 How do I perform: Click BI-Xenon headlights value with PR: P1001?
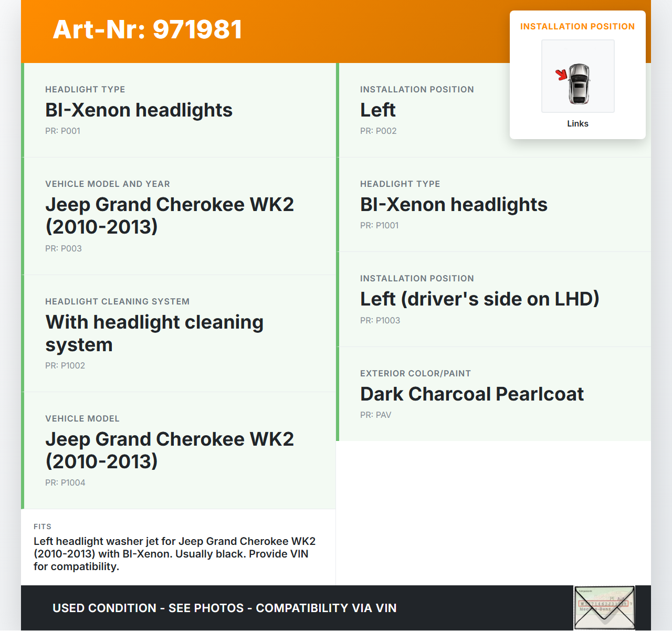[454, 205]
